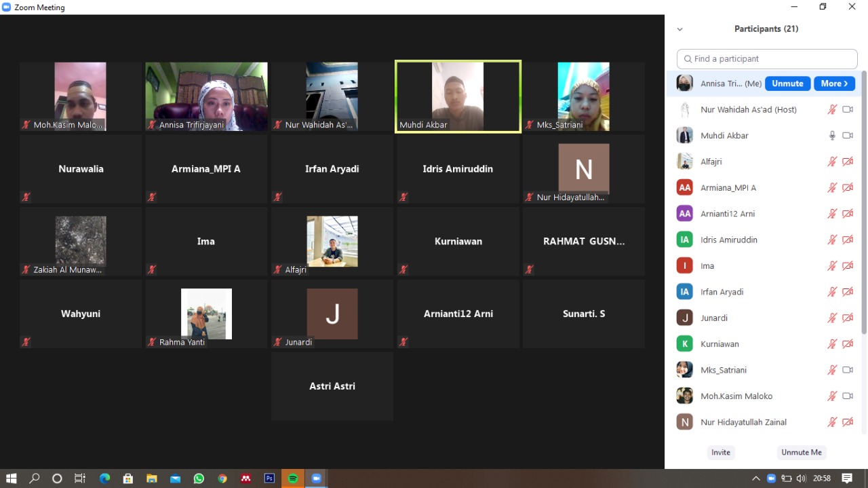The height and width of the screenshot is (488, 868).
Task: Toggle Moh.Kasim Maloko's video camera icon
Action: tap(848, 396)
